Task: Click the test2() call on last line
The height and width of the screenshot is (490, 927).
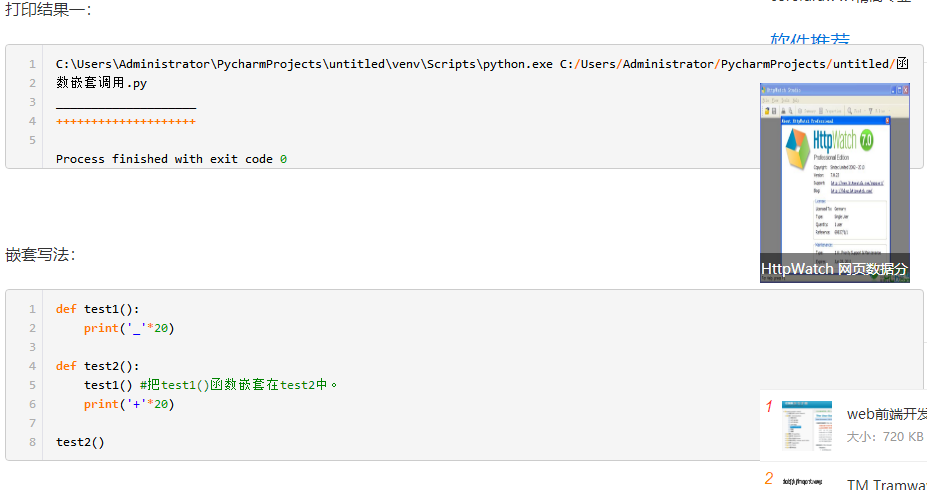Action: pyautogui.click(x=80, y=442)
